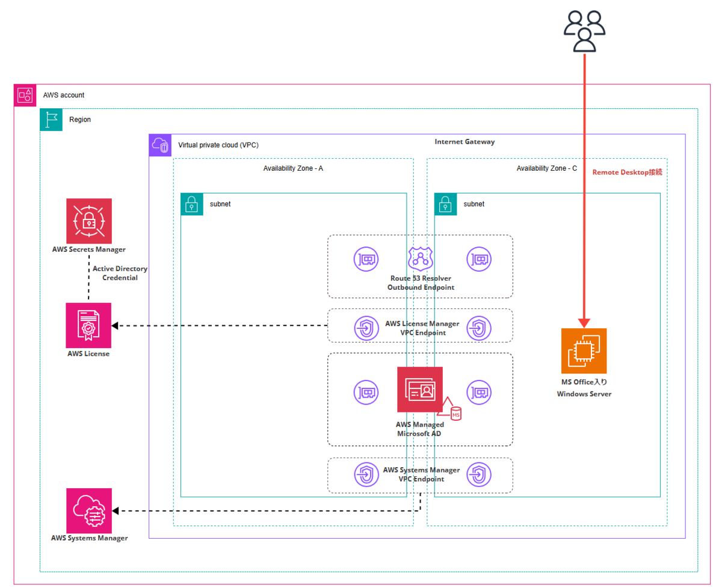Select the AWS Systems Manager red service icon
The height and width of the screenshot is (588, 722).
coord(89,510)
